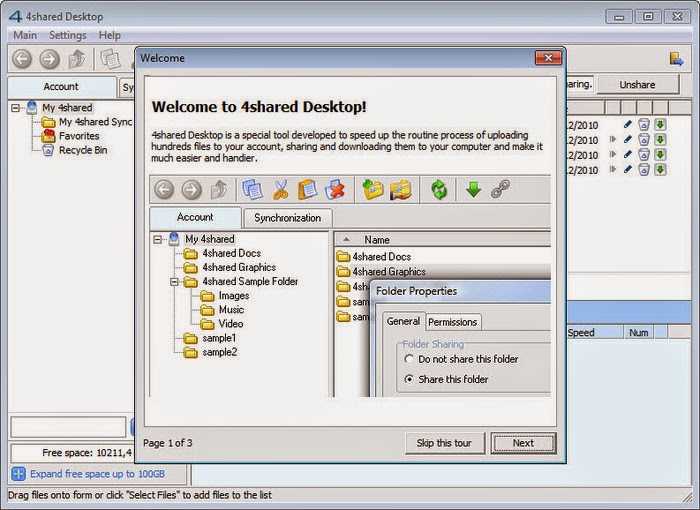Screen dimensions: 700x510
Task: Select the Video subfolder
Action: click(x=230, y=324)
